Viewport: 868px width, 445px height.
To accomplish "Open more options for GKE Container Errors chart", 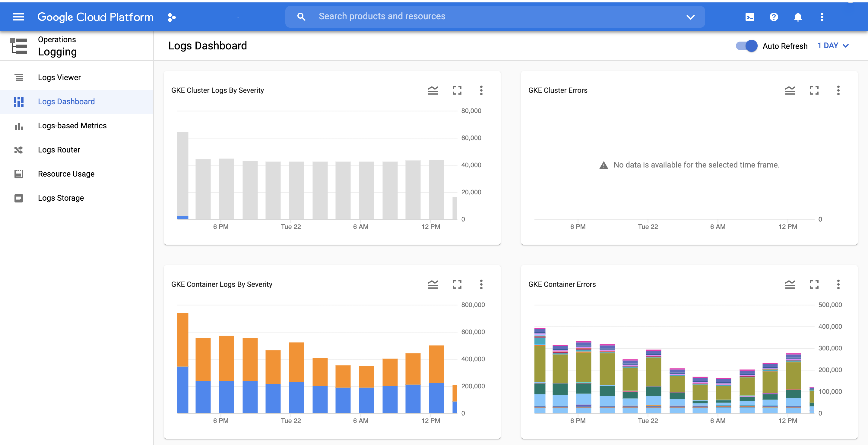I will [x=838, y=284].
